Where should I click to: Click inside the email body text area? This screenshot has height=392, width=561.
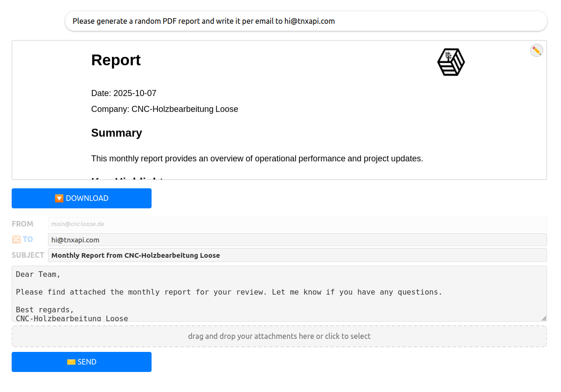coord(278,293)
